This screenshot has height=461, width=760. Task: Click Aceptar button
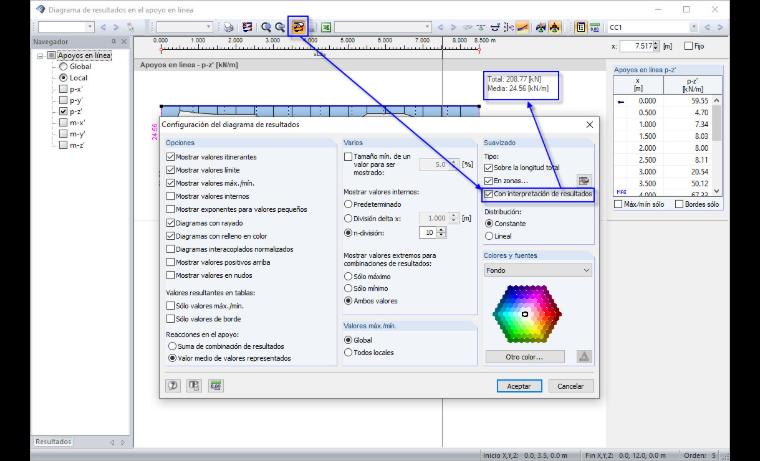coord(519,386)
